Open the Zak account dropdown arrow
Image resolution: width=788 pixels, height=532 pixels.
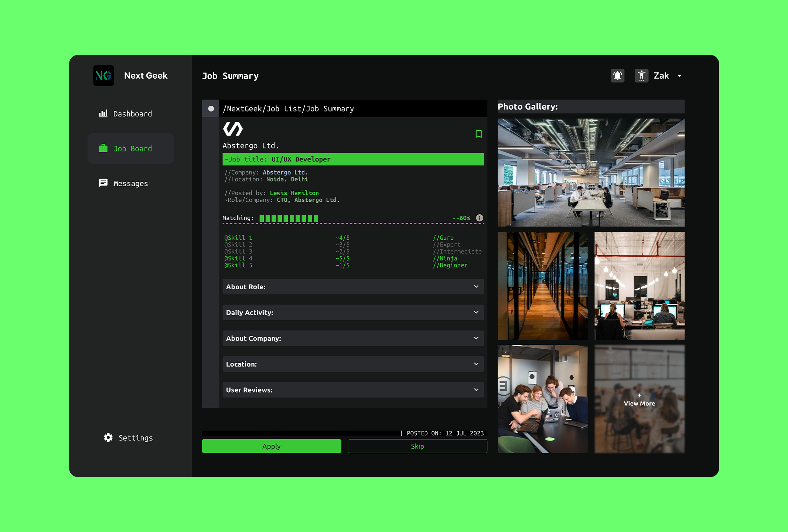tap(679, 76)
